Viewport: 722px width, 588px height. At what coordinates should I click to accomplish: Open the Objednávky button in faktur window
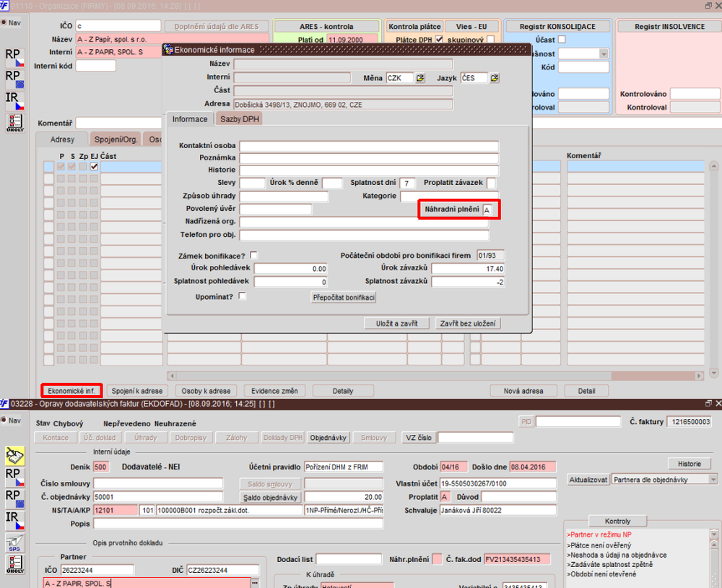pyautogui.click(x=328, y=437)
